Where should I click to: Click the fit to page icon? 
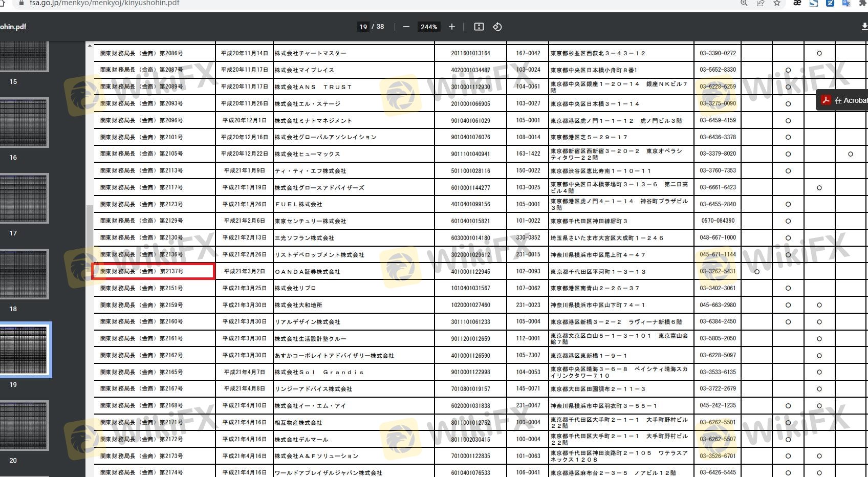[x=479, y=27]
